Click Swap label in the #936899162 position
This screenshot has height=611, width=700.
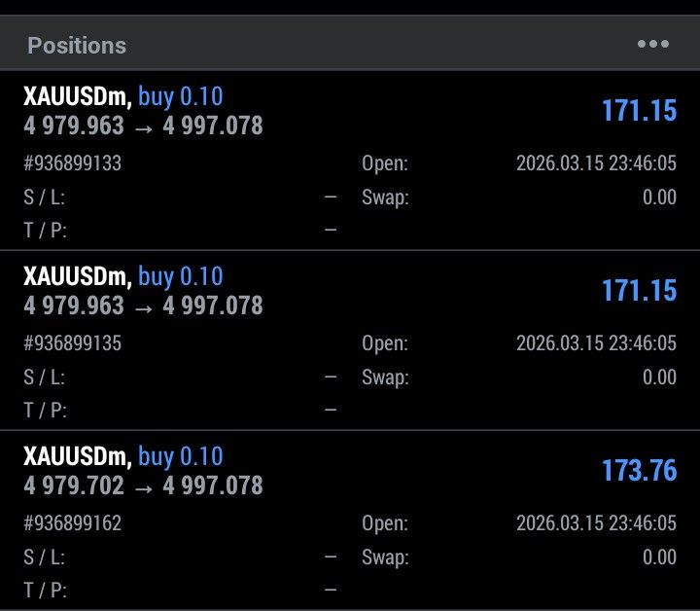385,557
